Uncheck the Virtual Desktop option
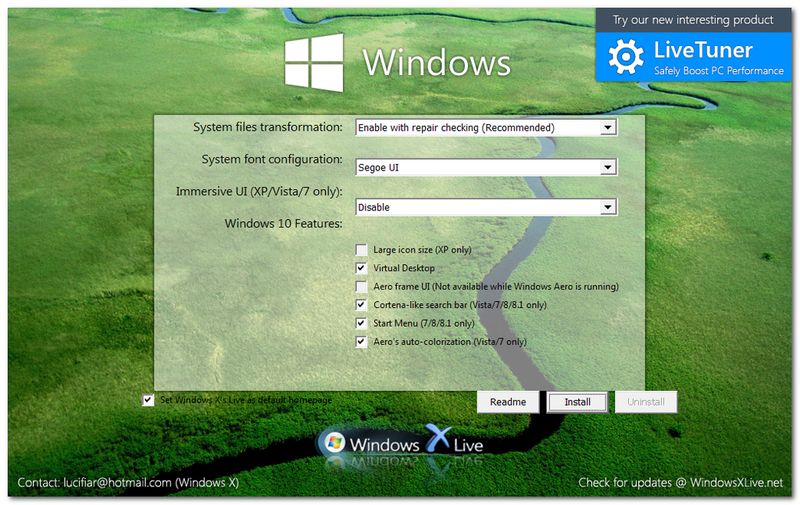800x505 pixels. (361, 268)
